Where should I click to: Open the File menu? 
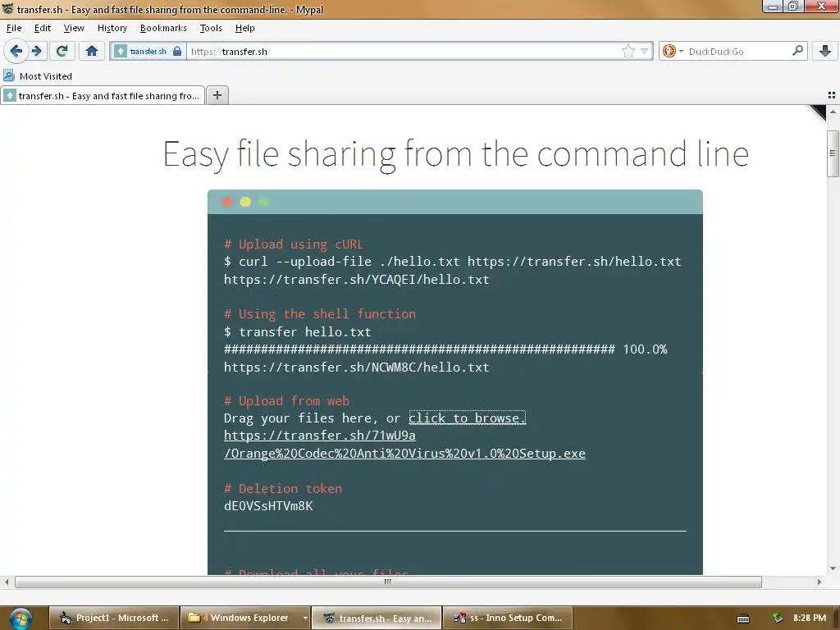click(14, 28)
